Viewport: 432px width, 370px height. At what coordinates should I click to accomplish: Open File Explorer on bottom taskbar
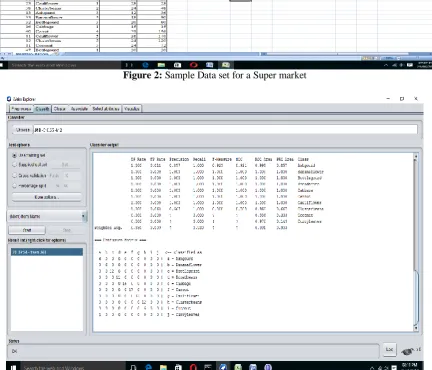163,367
